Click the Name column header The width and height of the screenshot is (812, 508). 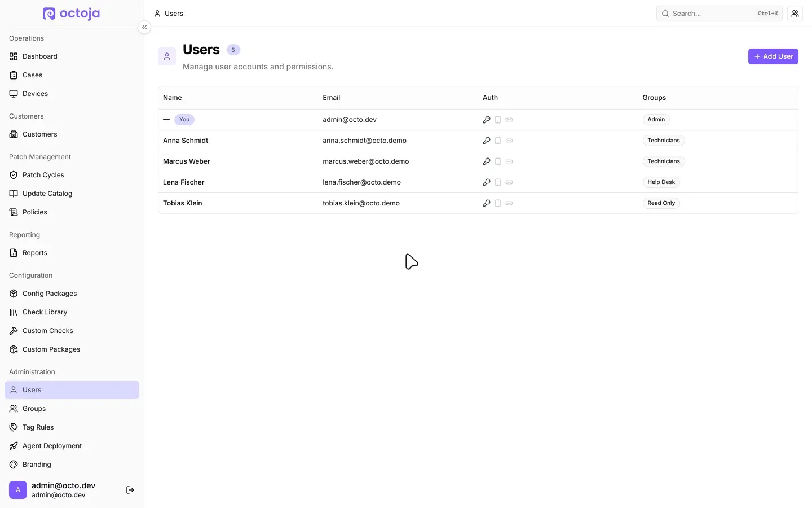173,98
